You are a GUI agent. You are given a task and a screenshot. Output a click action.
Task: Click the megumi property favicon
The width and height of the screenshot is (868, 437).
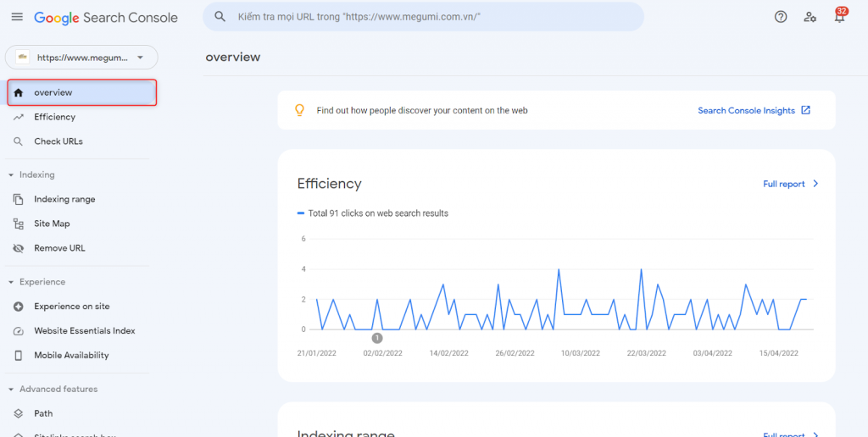tap(22, 57)
